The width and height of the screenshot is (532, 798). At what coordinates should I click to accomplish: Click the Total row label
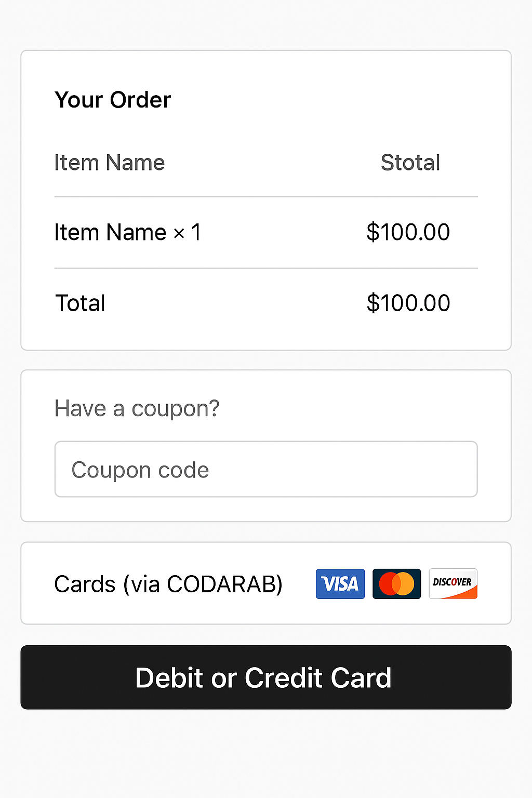[81, 303]
